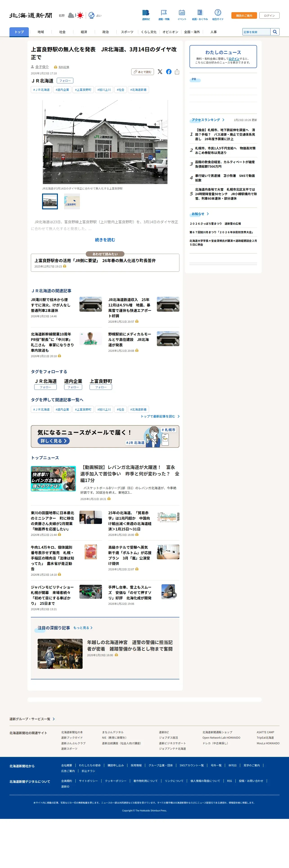Follow ＪＲ北海道 beside the article title
289x868 pixels.
coord(65,81)
